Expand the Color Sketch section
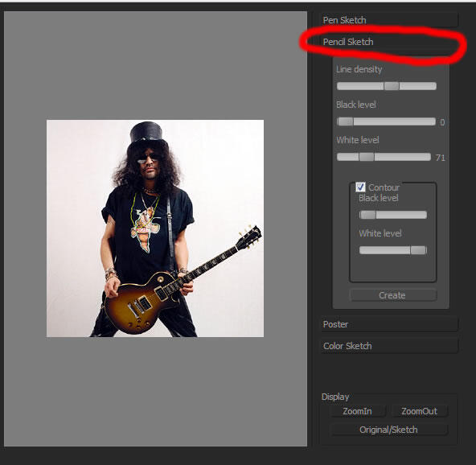476x465 pixels. coord(389,346)
